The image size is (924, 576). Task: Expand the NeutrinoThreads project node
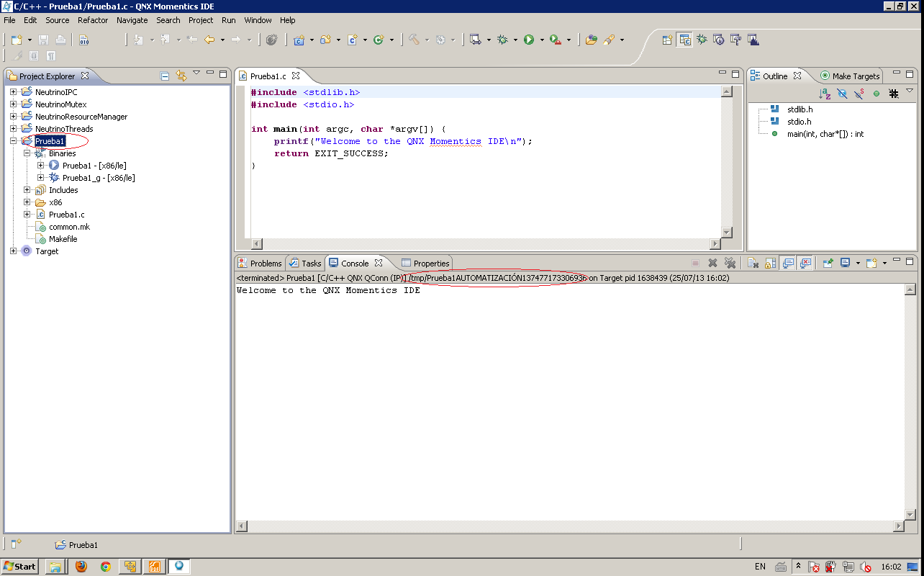coord(14,129)
